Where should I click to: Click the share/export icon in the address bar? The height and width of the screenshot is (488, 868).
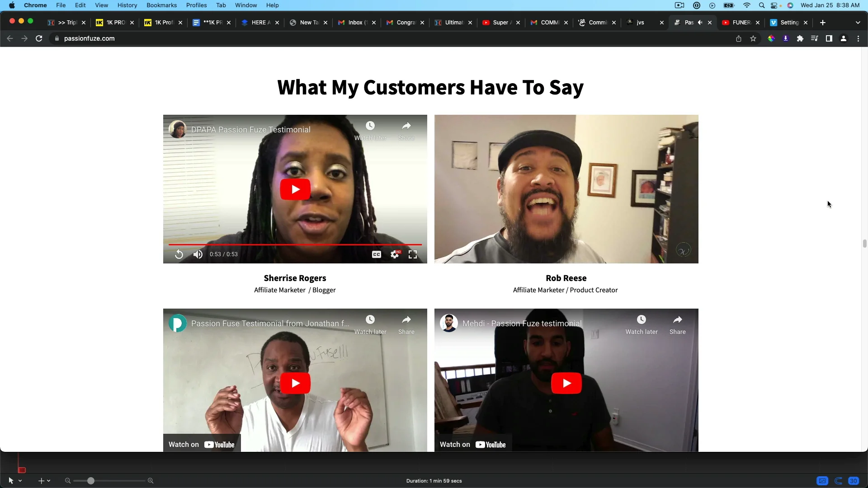point(739,38)
